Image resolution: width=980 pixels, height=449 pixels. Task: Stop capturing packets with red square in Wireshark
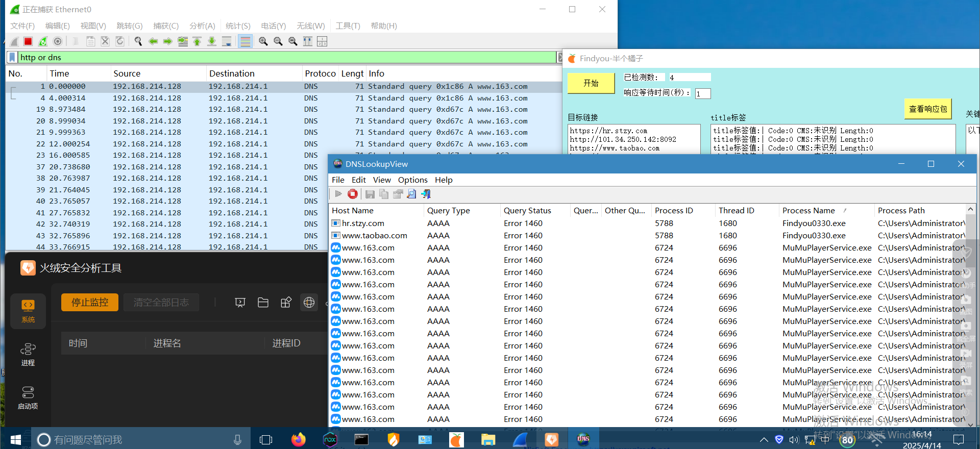point(28,41)
